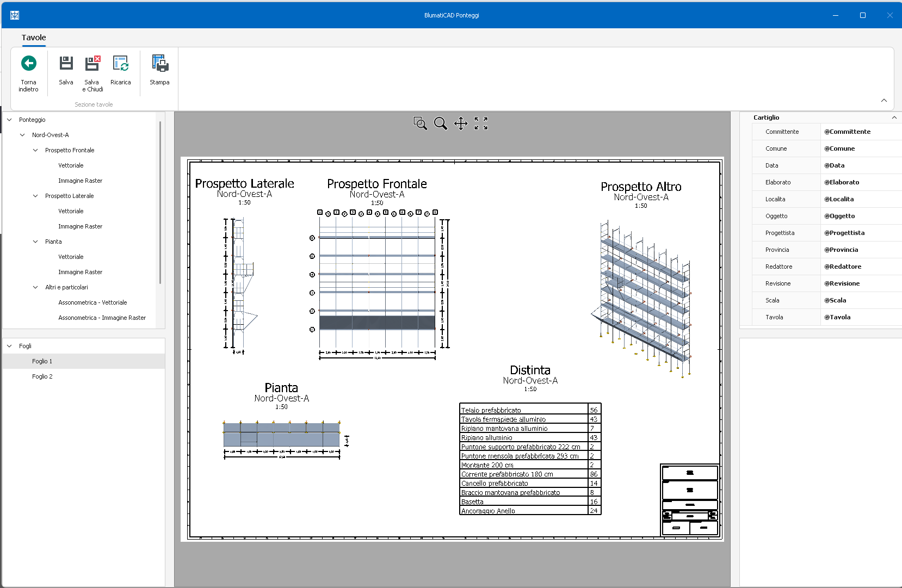Activate the zoom window tool in canvas

click(420, 123)
